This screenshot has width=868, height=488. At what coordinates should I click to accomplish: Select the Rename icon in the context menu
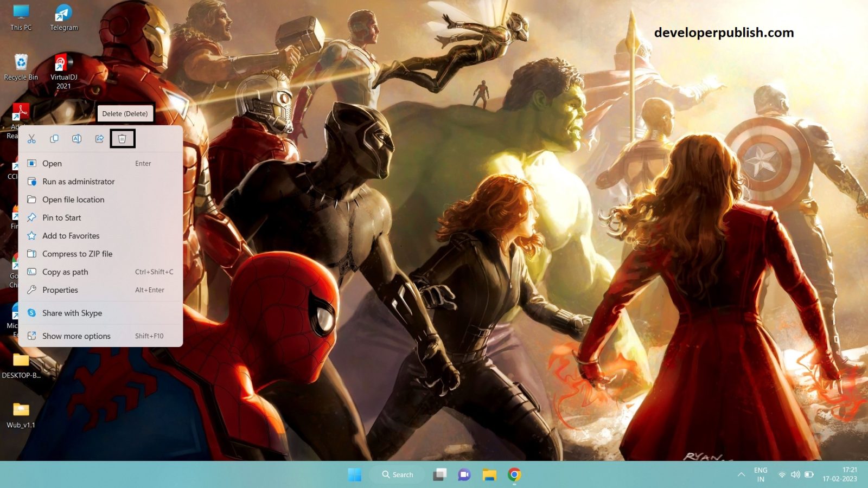[x=76, y=139]
